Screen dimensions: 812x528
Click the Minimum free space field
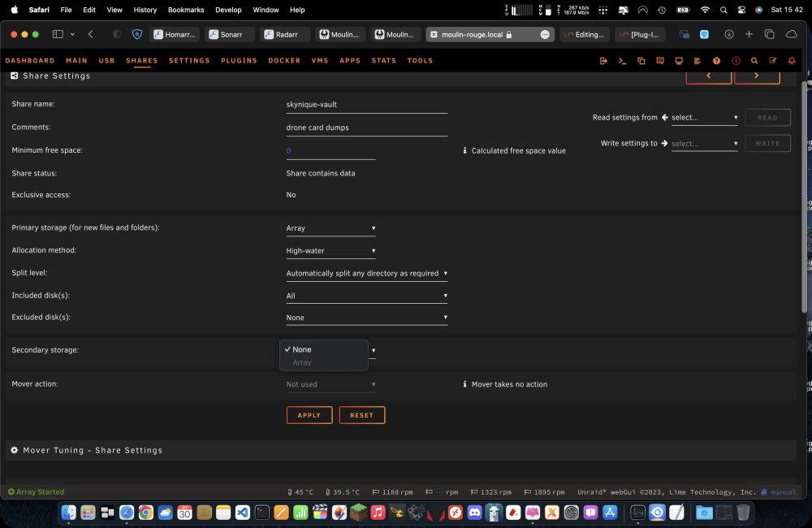tap(330, 151)
